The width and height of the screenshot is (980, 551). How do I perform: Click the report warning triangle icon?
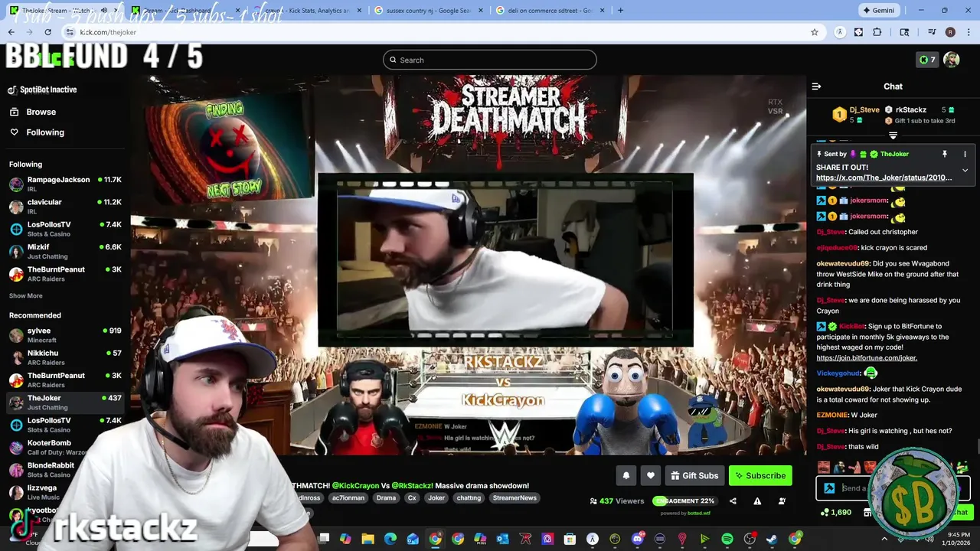(757, 501)
